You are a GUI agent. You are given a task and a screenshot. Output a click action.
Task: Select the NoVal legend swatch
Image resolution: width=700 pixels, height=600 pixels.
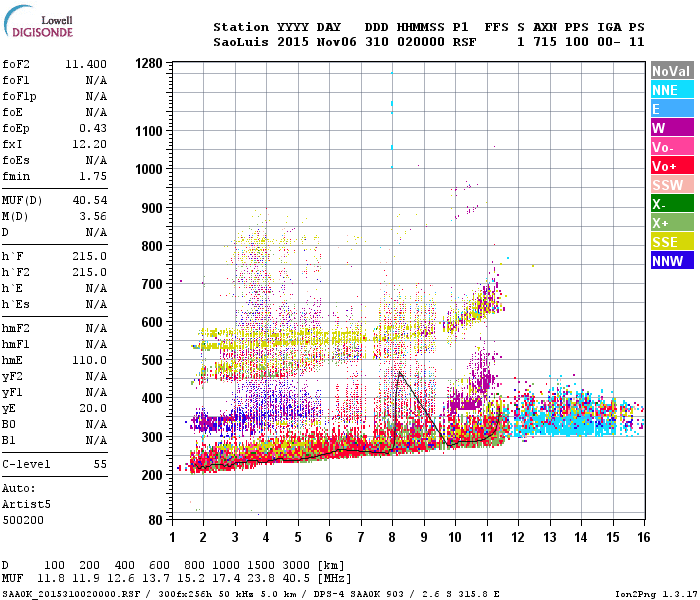pyautogui.click(x=672, y=71)
